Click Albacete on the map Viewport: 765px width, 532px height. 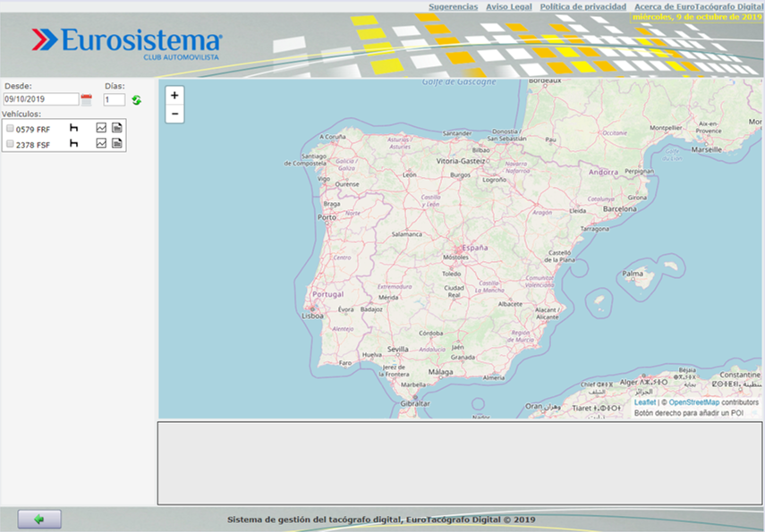tap(510, 304)
